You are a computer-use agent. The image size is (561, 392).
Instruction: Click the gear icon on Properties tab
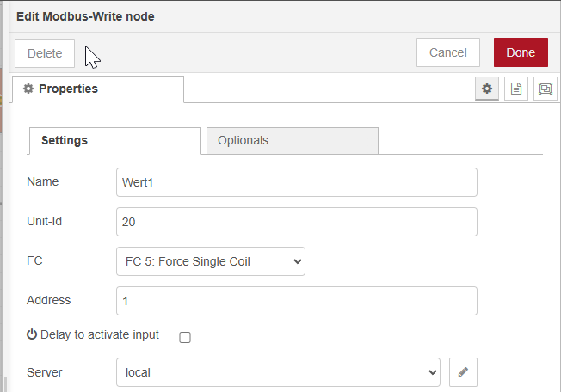pos(28,89)
